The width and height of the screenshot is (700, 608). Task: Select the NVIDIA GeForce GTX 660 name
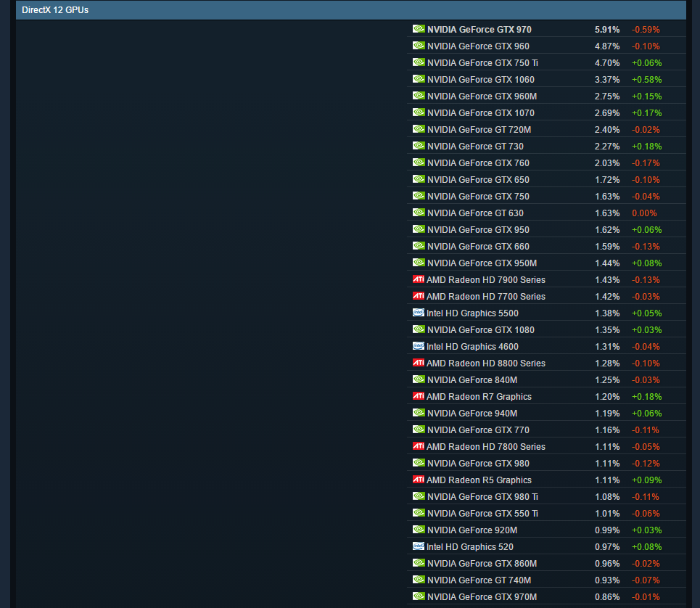(478, 247)
